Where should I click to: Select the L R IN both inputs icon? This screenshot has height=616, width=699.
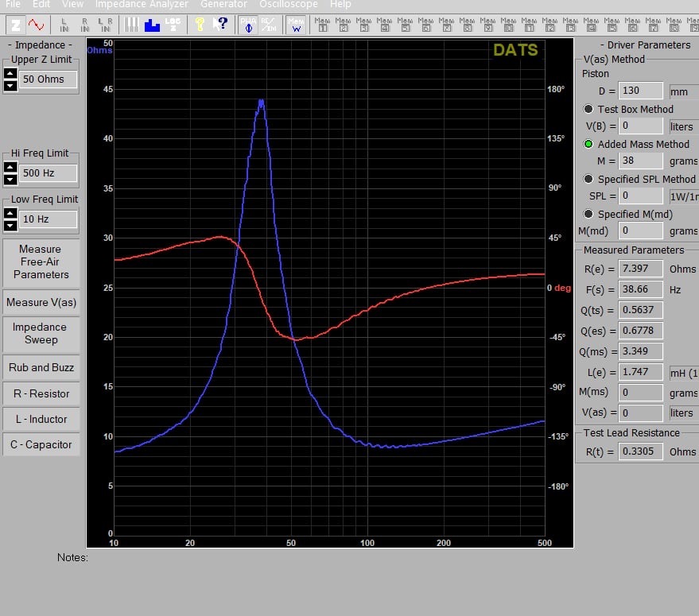(106, 25)
